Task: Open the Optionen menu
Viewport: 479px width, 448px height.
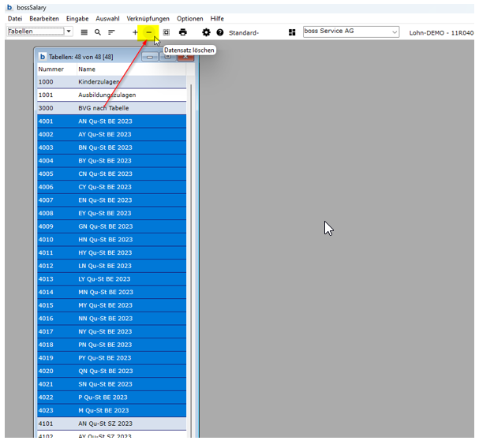Action: (189, 18)
